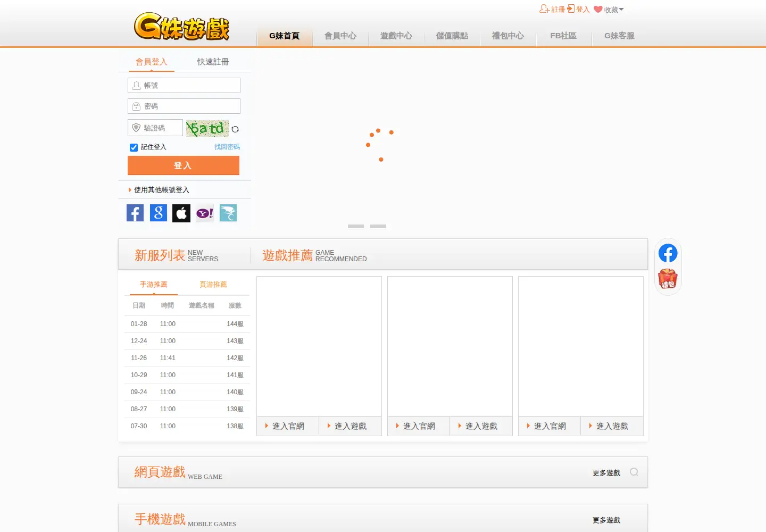Click 進入官網 on first game card
Screen dimensions: 766x532
288,426
